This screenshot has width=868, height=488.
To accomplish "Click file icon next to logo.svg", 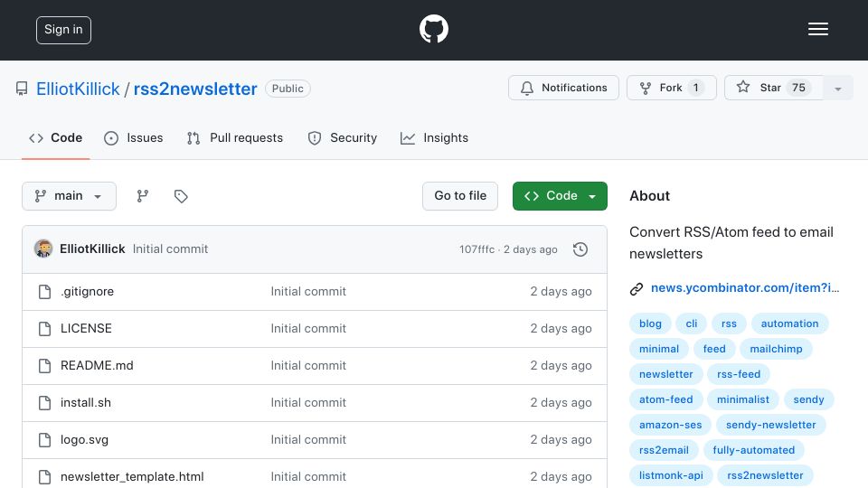I will [x=45, y=440].
